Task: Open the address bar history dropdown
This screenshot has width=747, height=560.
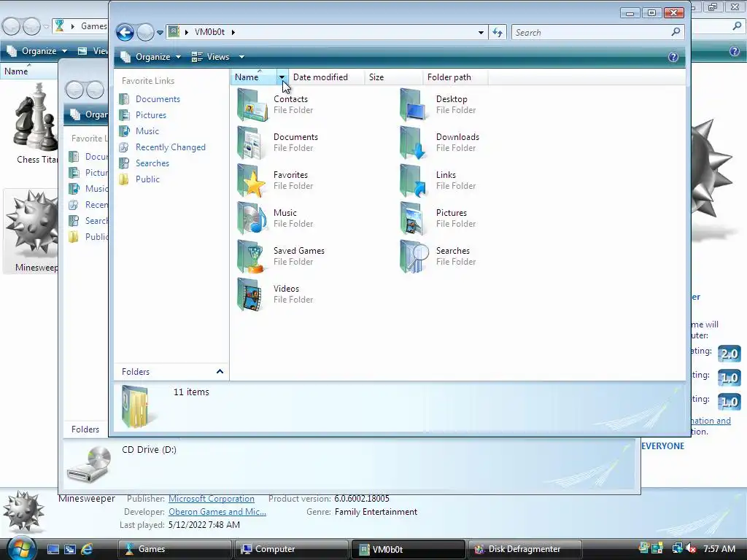Action: (481, 32)
